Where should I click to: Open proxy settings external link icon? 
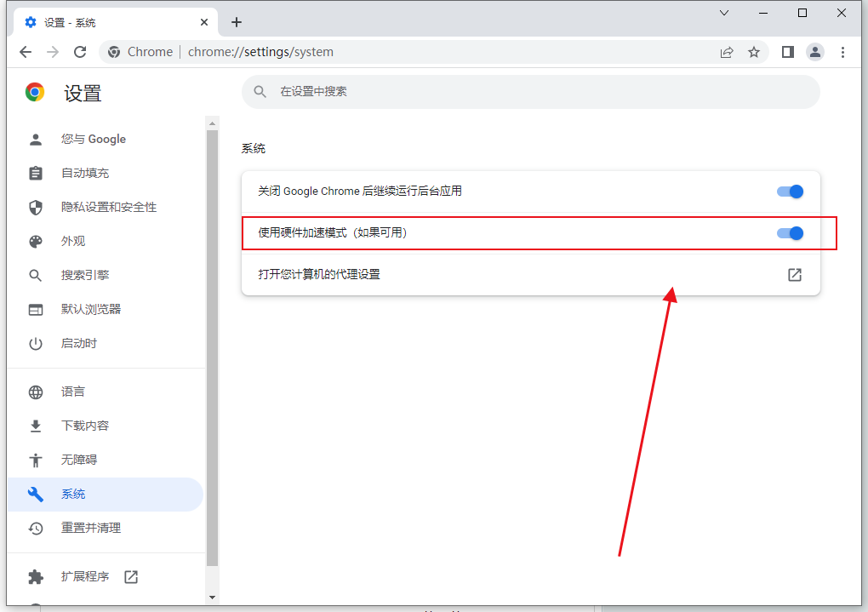[x=794, y=275]
